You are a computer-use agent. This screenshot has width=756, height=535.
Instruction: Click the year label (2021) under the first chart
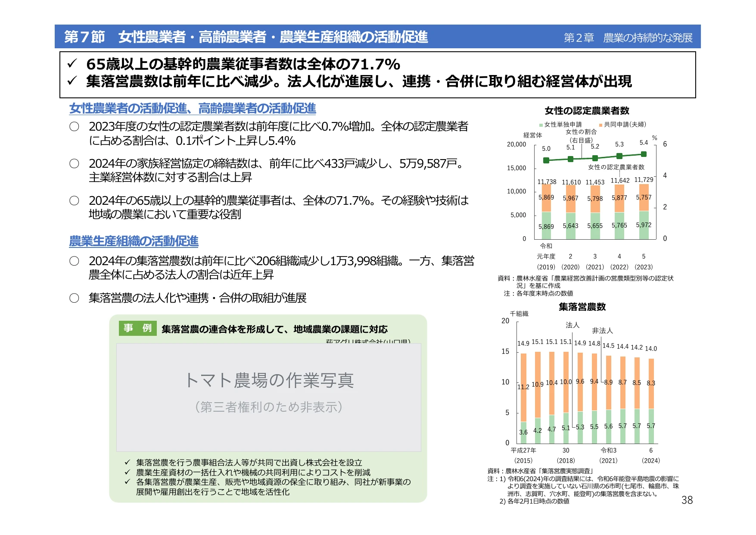[595, 267]
